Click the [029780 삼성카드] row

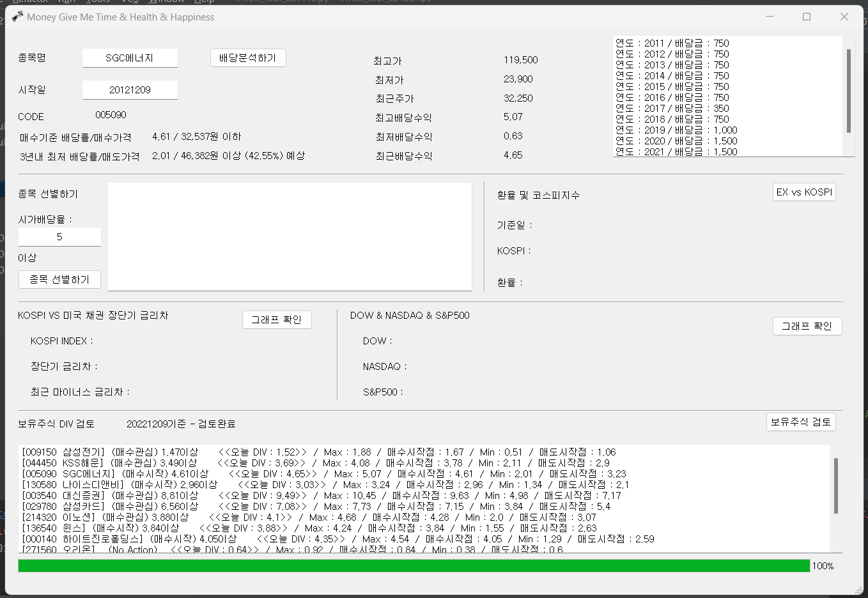(x=316, y=506)
